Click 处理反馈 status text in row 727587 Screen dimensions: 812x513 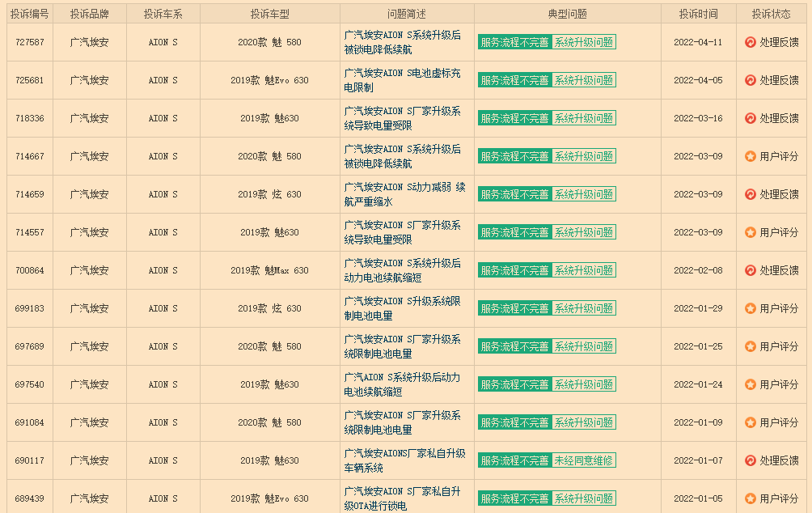pos(780,43)
